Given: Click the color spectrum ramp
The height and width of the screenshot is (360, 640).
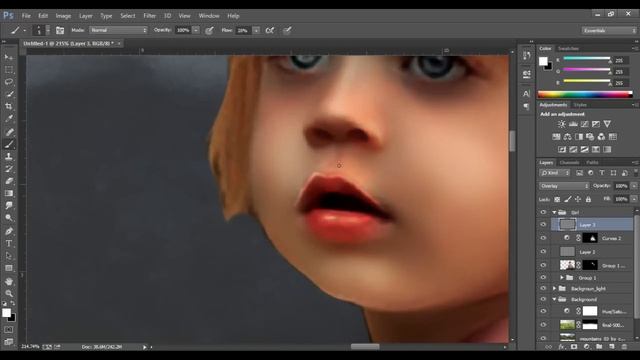Looking at the screenshot, I should coord(585,94).
